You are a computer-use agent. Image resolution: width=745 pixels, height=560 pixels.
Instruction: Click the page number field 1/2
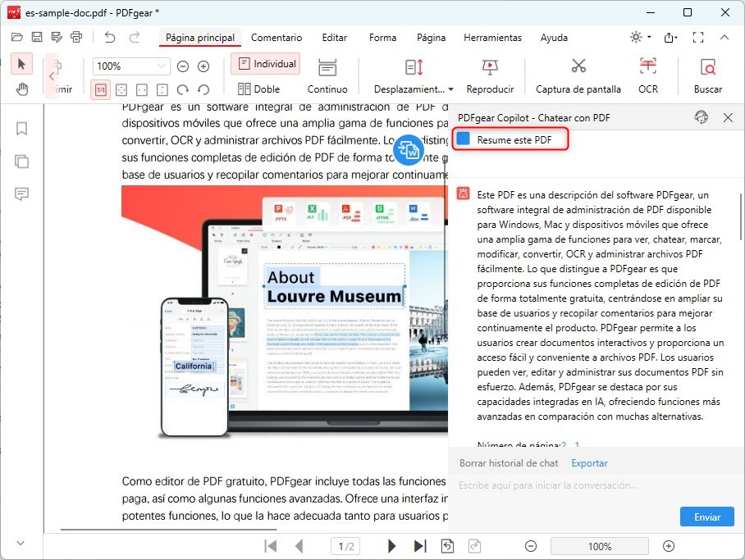pos(346,547)
